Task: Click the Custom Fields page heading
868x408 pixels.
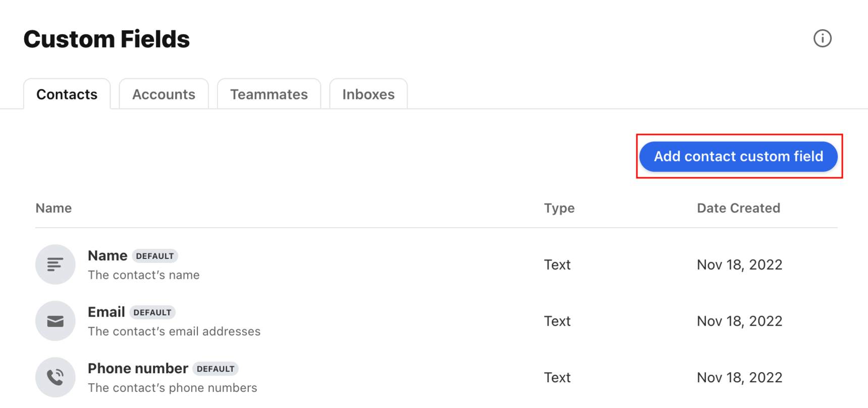Action: (x=106, y=39)
